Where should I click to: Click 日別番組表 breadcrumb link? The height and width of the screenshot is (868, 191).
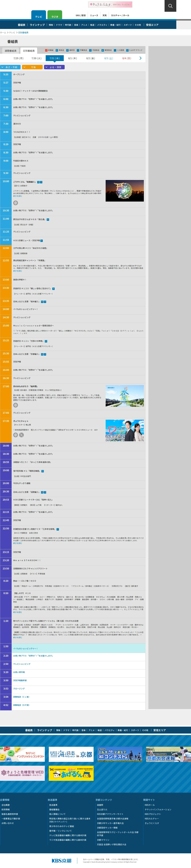[23, 33]
